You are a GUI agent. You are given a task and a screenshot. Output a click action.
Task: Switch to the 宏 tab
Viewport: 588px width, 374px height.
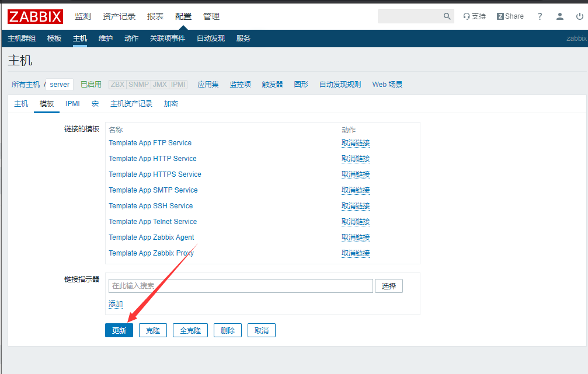95,104
